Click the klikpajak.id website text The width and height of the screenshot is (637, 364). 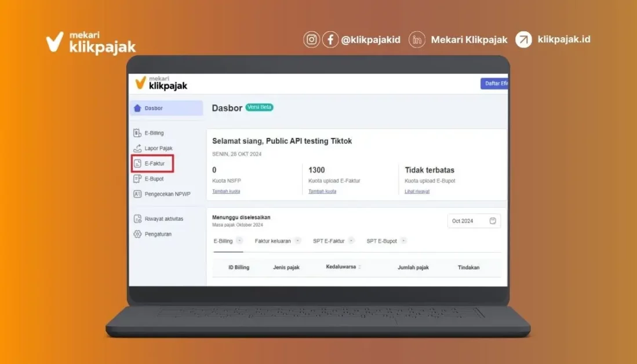pos(564,39)
